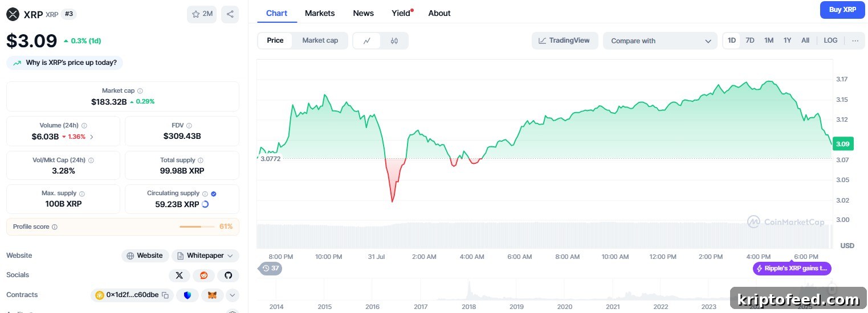Set chart range to 1Y
Image resolution: width=868 pixels, height=313 pixels.
[787, 40]
